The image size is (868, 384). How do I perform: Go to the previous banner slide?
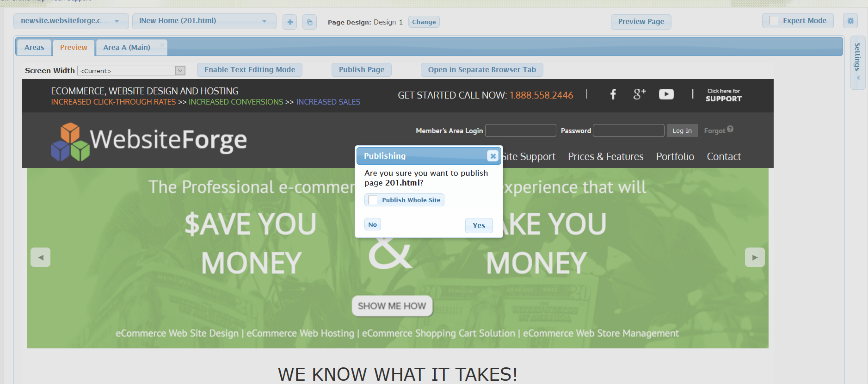click(x=41, y=257)
